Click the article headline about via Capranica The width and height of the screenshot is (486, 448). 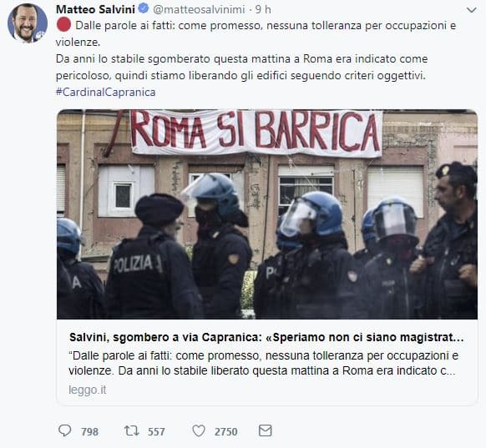point(266,337)
